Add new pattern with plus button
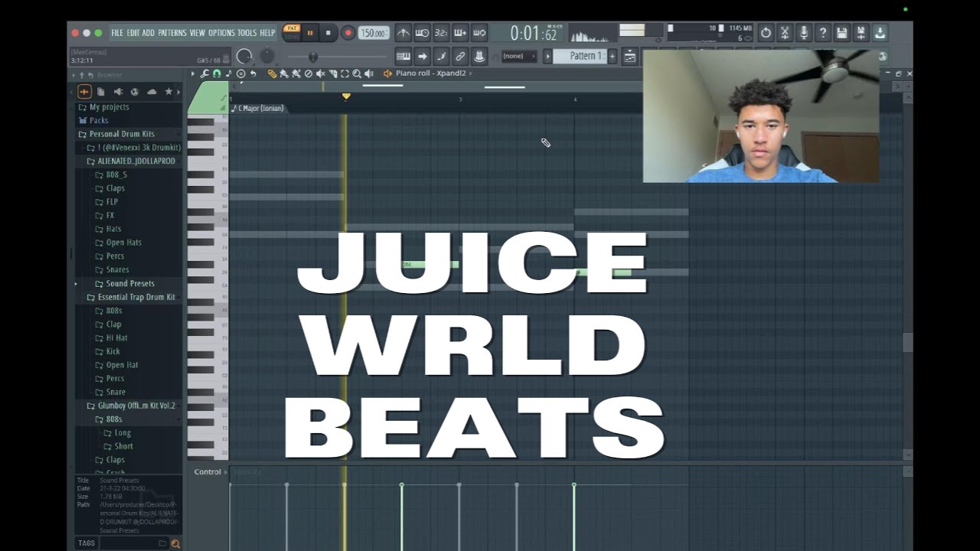 point(612,56)
